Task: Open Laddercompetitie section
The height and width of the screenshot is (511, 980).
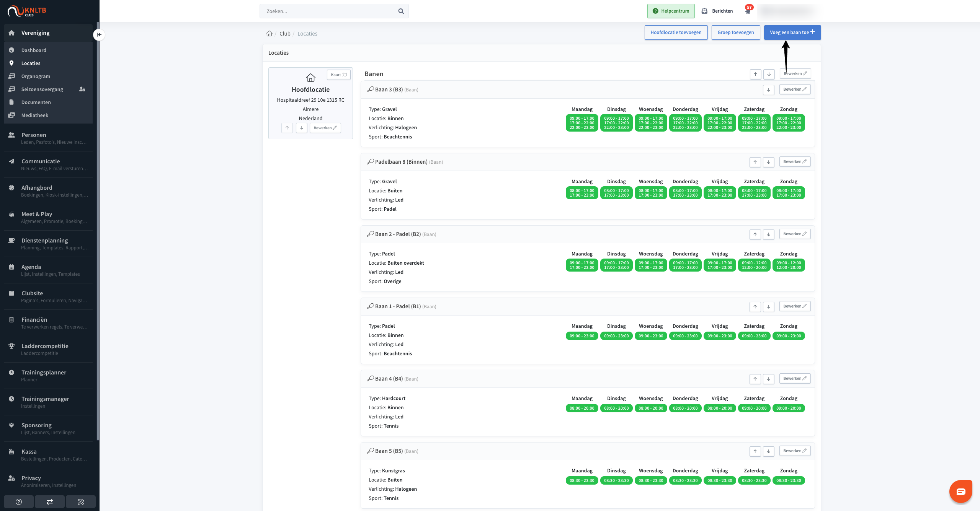Action: pyautogui.click(x=48, y=349)
